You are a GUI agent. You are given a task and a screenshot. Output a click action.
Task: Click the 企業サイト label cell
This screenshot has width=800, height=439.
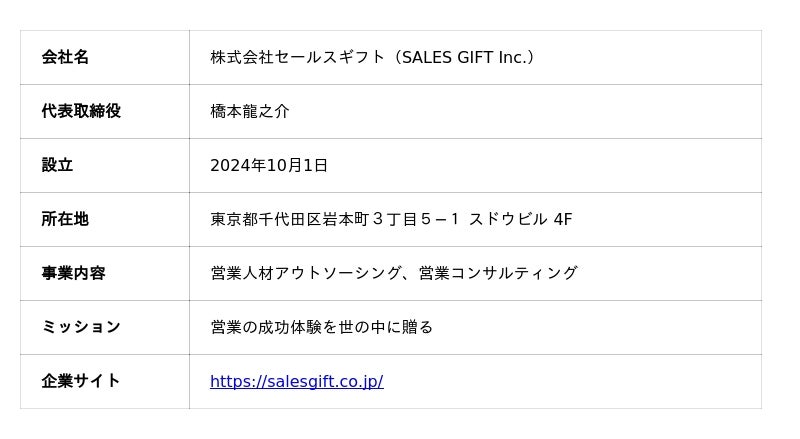[x=81, y=381]
